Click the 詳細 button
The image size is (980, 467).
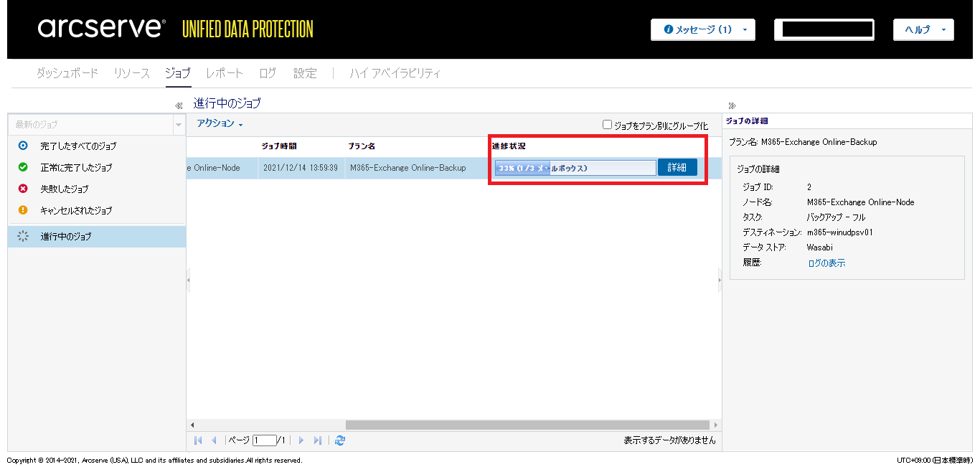point(677,167)
